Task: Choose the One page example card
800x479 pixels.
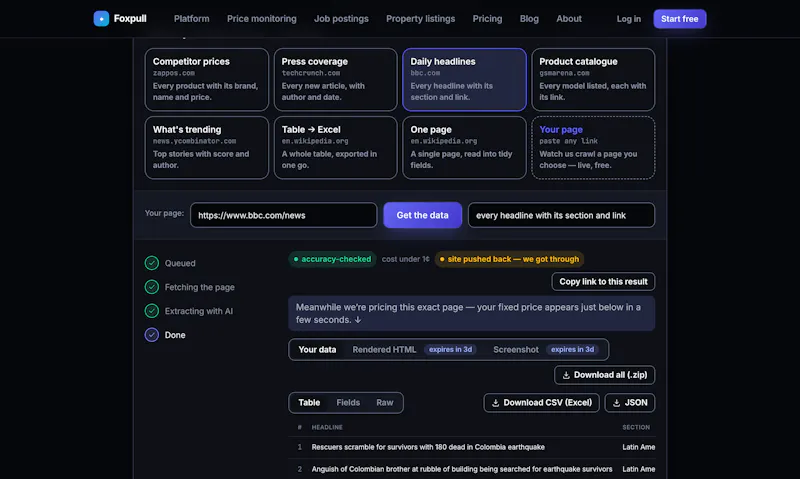Action: pyautogui.click(x=464, y=148)
